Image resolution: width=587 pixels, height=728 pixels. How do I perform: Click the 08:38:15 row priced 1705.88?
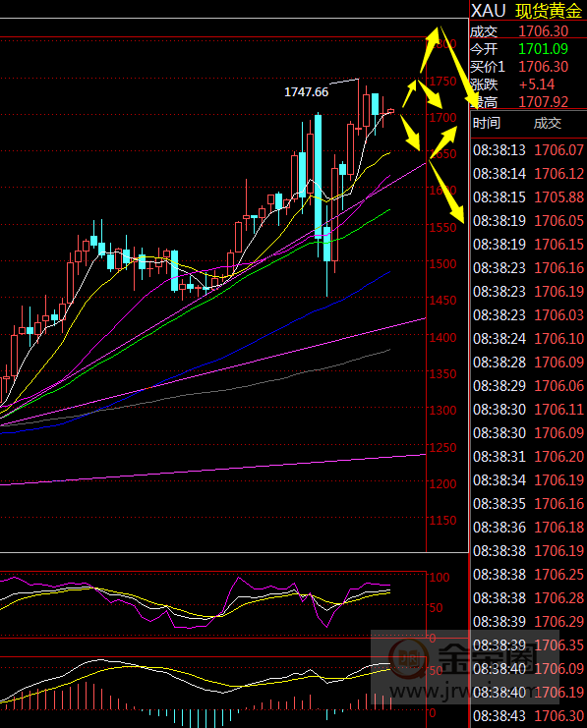528,197
